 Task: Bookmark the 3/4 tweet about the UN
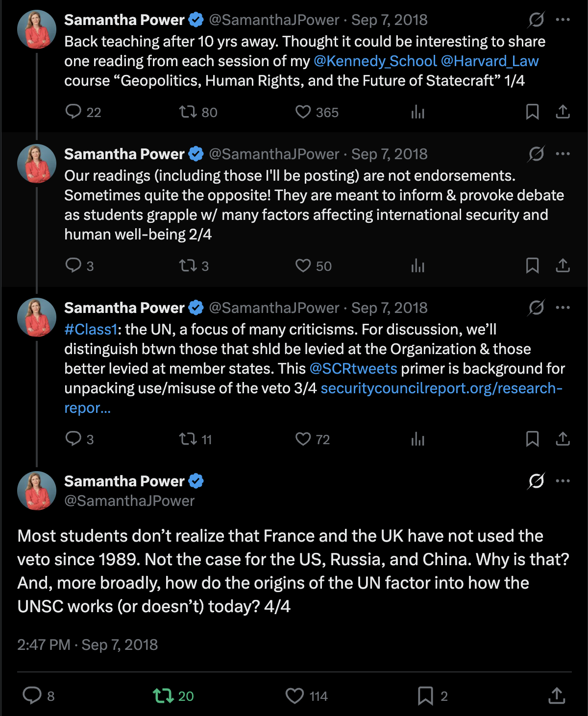(532, 439)
